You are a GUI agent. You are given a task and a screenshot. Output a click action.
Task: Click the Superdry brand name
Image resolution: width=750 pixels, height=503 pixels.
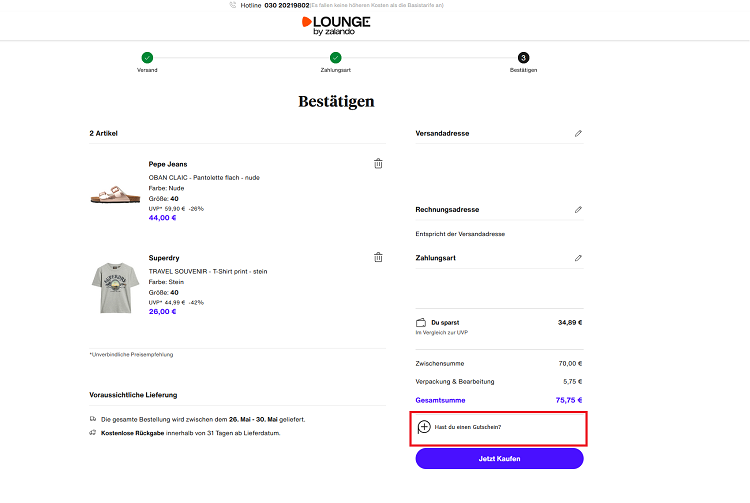pos(164,258)
